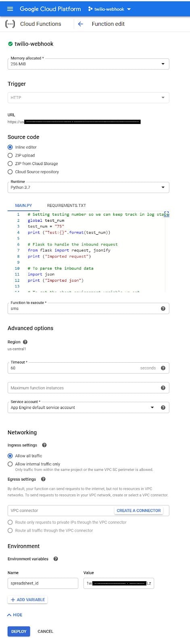Click help icon next to Region
The width and height of the screenshot is (190, 644).
coord(25,342)
